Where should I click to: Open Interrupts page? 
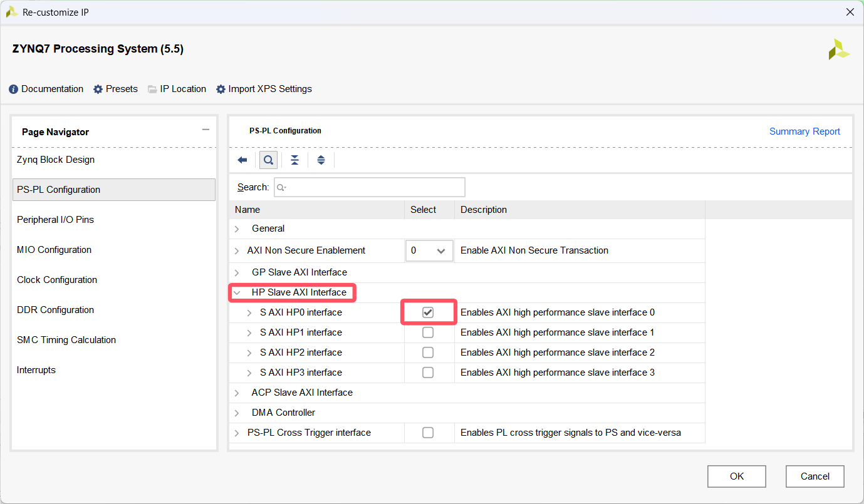click(114, 370)
